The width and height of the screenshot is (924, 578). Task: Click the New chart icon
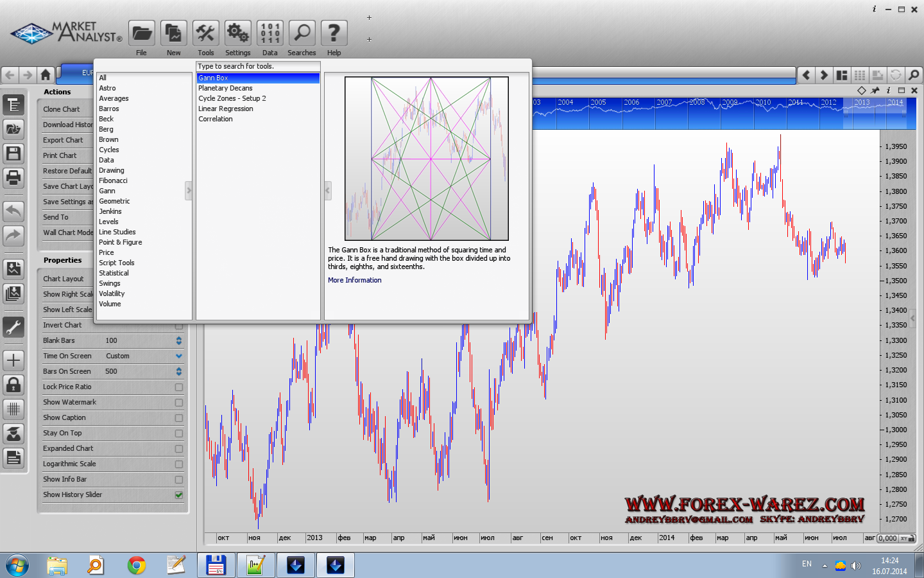pos(173,33)
